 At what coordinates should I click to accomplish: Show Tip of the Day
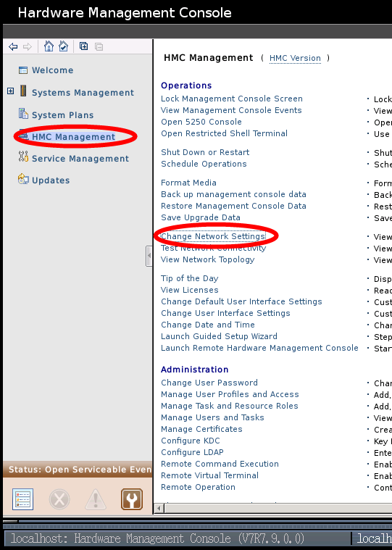tap(190, 278)
